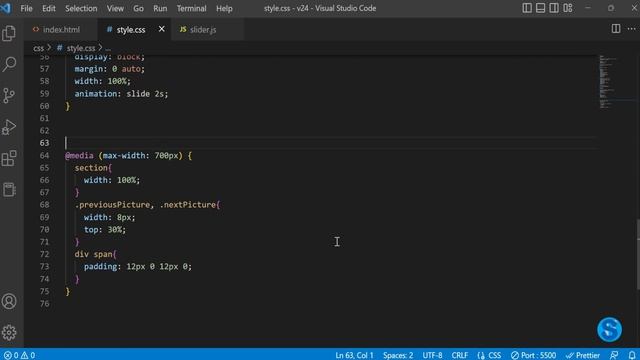Viewport: 640px width, 360px height.
Task: Click the 'top: 30%;' declaration
Action: point(105,229)
